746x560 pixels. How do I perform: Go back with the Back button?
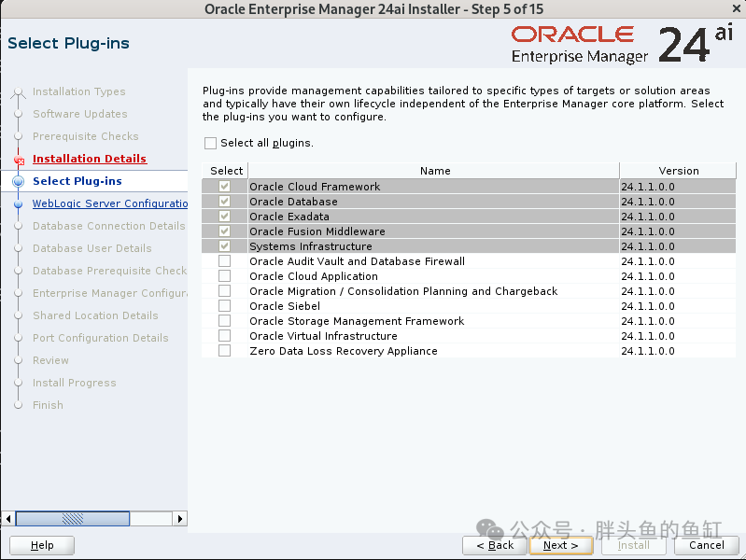[x=495, y=545]
